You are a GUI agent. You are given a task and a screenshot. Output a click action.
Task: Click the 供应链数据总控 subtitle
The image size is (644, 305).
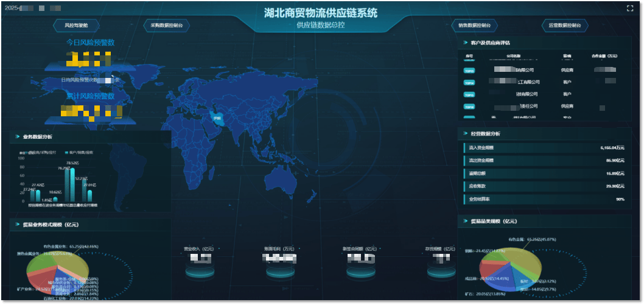point(320,24)
